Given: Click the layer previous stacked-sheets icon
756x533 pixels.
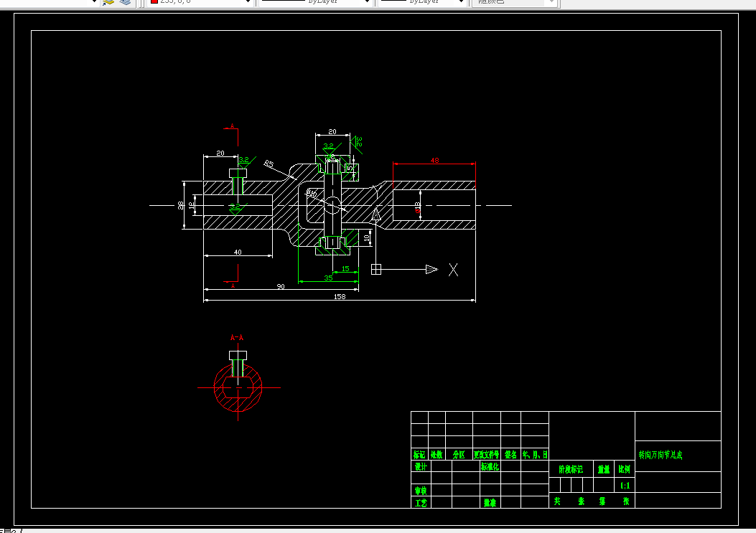Looking at the screenshot, I should (126, 2).
